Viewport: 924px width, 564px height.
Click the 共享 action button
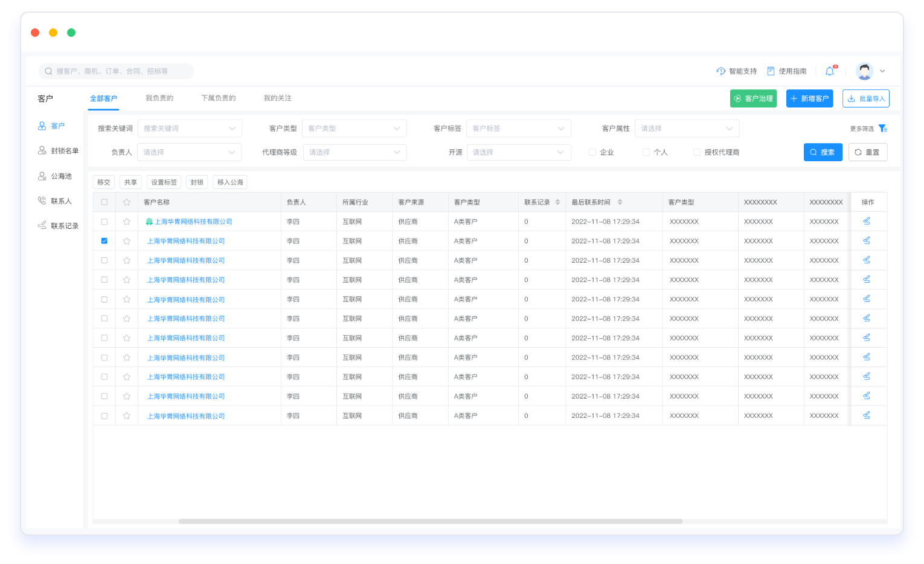coord(130,182)
